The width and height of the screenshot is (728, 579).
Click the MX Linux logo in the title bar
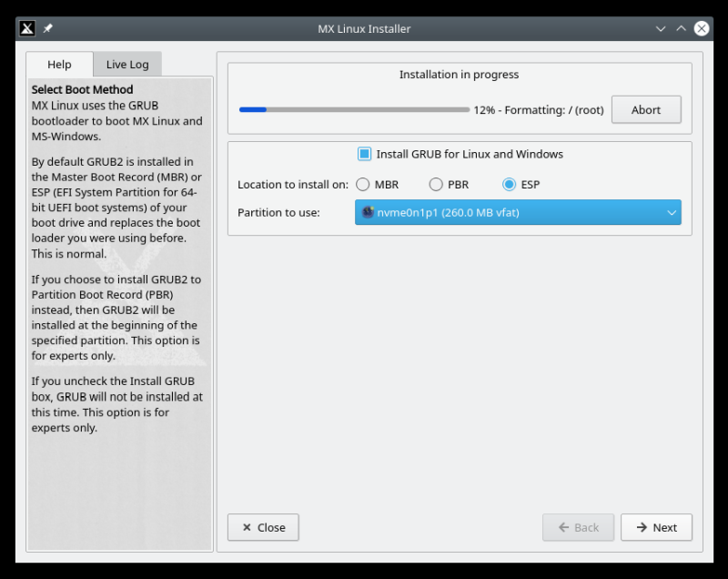pyautogui.click(x=26, y=28)
